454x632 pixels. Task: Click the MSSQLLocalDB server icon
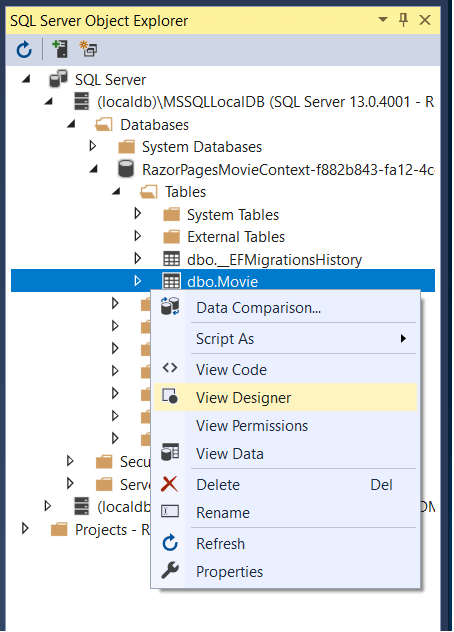click(x=82, y=101)
